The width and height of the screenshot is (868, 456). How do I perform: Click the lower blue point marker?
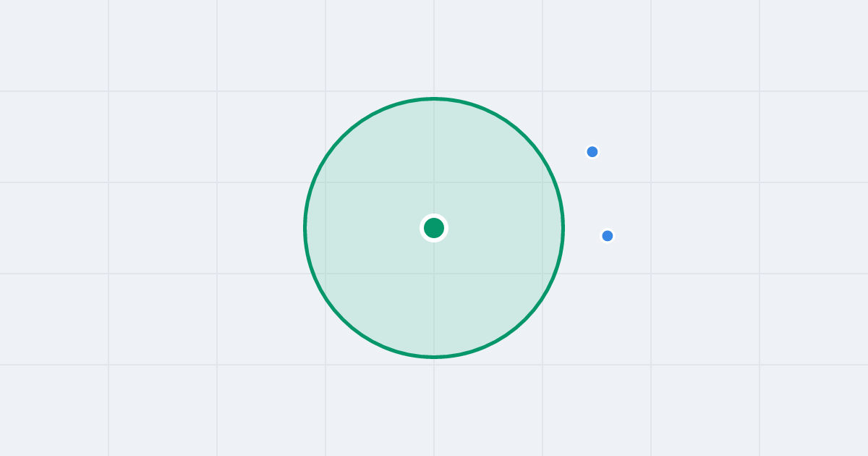coord(608,236)
